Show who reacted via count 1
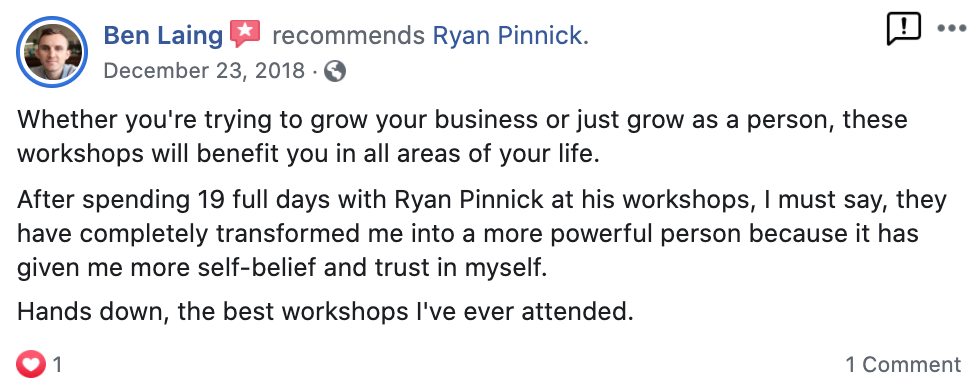 click(57, 364)
